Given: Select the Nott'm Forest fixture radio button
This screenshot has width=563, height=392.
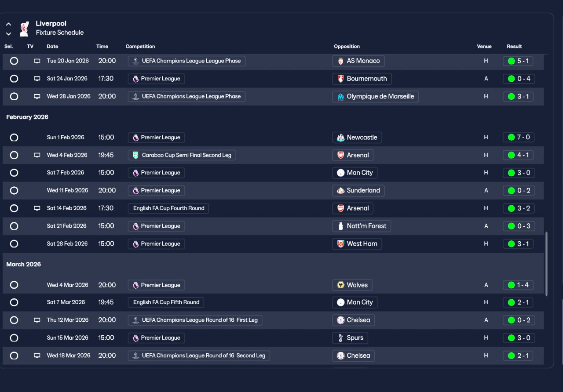Looking at the screenshot, I should coord(14,226).
